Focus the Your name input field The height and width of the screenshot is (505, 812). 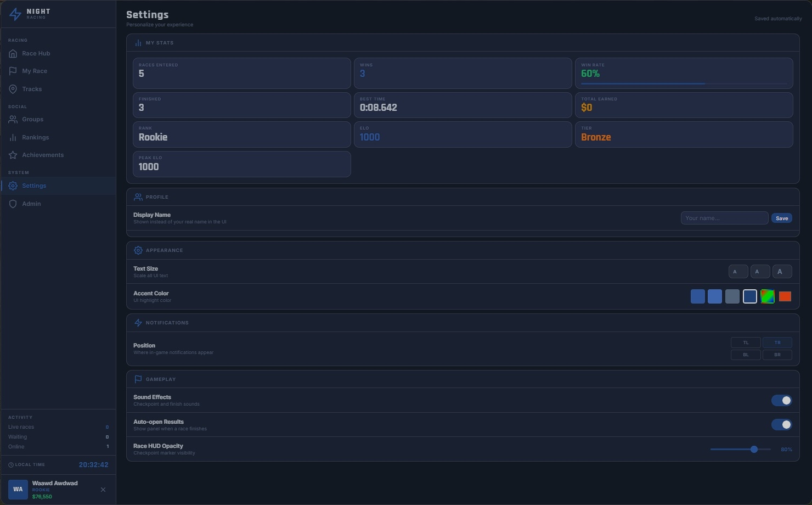724,218
